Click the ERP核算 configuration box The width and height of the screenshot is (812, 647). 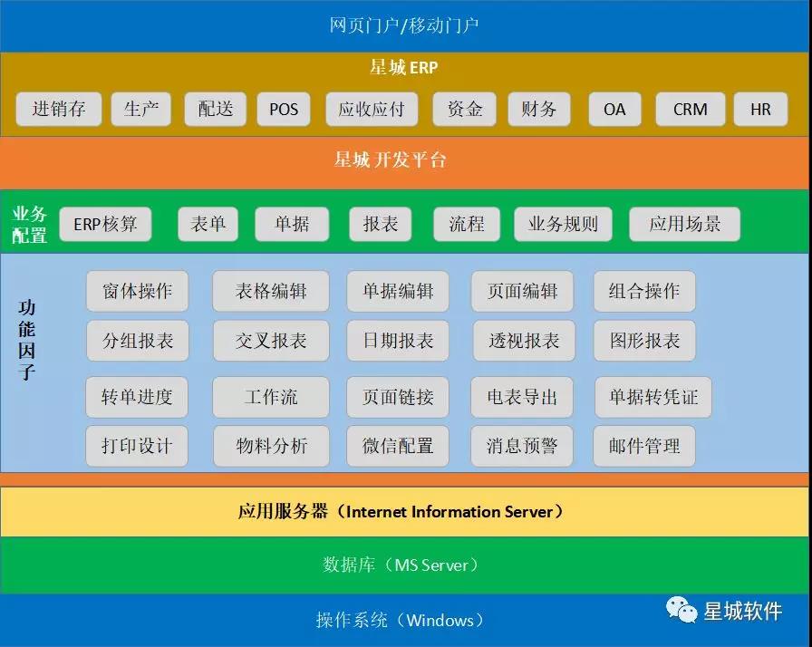pyautogui.click(x=106, y=224)
